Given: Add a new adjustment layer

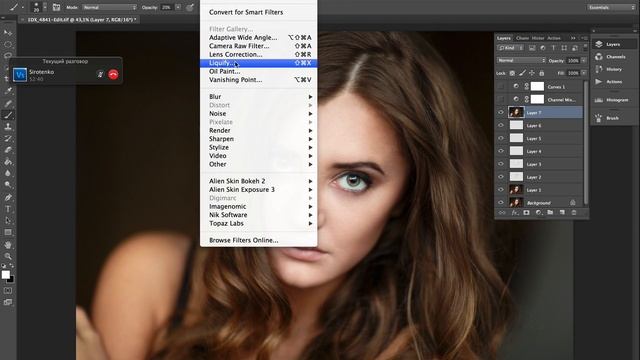Looking at the screenshot, I should coord(538,213).
